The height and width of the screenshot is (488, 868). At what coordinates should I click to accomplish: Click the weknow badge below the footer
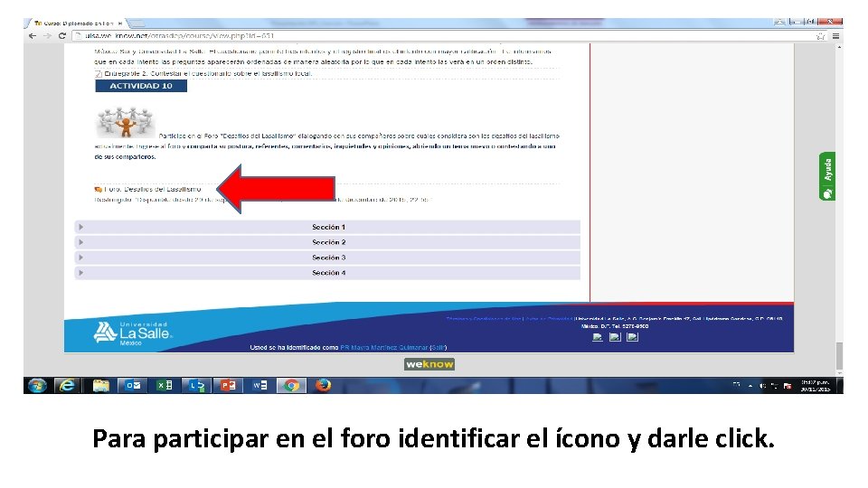pos(429,364)
